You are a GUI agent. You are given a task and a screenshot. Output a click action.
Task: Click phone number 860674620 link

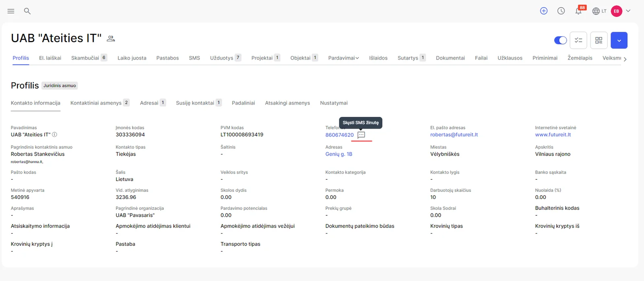340,135
